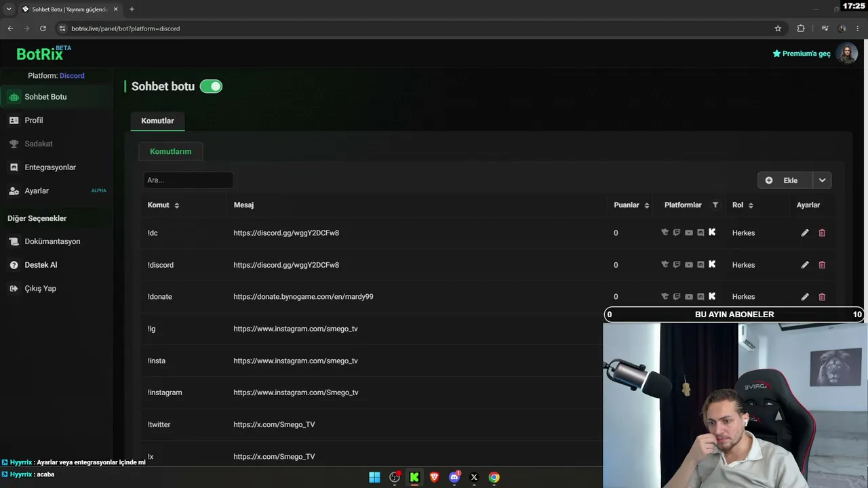Open the browser tab search dropdown
Screen dimensions: 868x488
[9, 9]
